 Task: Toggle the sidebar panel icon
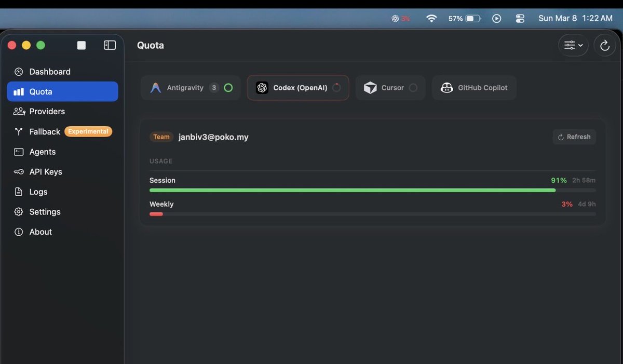click(110, 45)
